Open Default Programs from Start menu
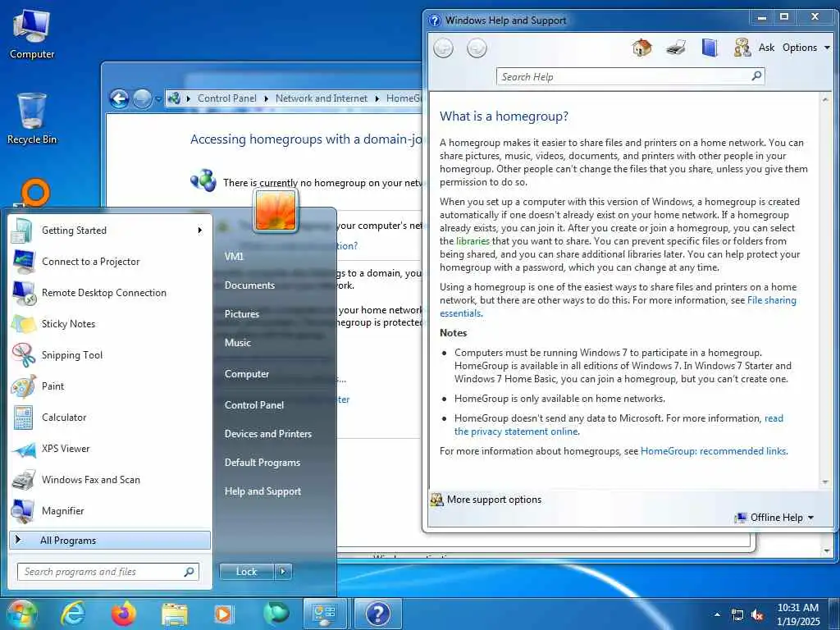 (x=262, y=463)
